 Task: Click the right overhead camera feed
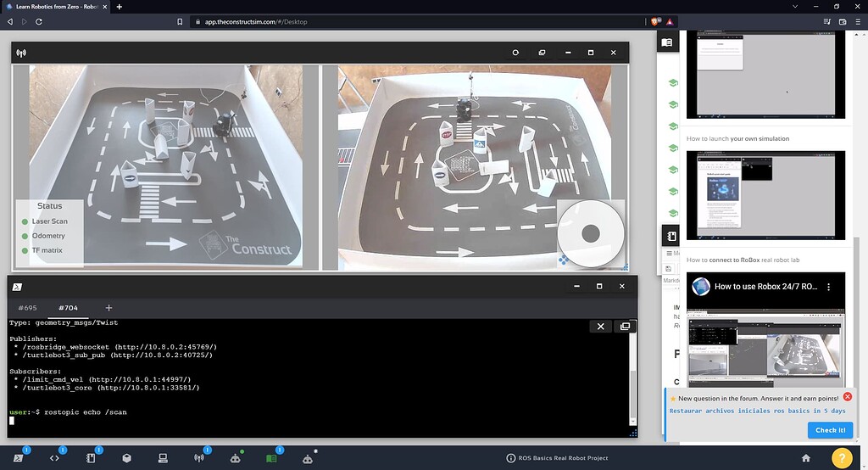[x=475, y=166]
